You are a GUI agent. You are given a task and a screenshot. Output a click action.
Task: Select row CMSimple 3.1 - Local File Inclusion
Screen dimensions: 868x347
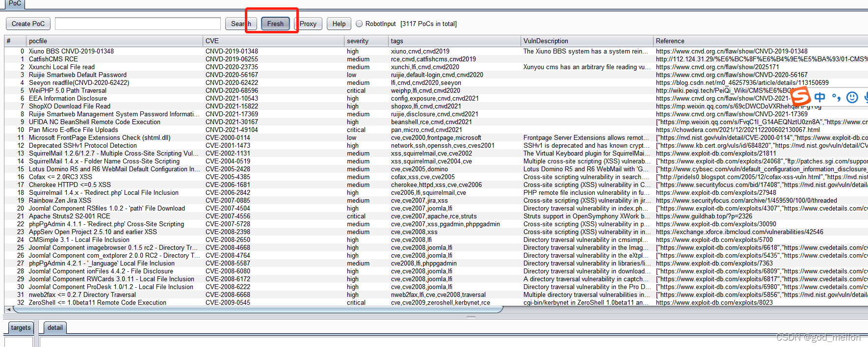436,240
